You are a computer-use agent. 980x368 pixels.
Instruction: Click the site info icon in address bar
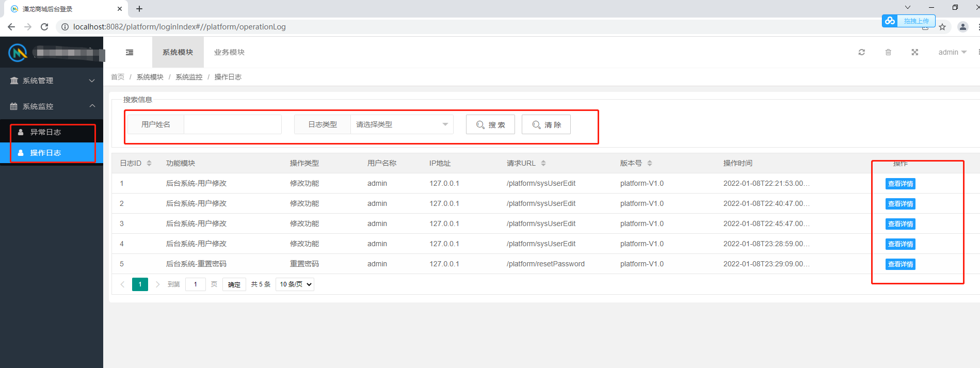coord(65,27)
